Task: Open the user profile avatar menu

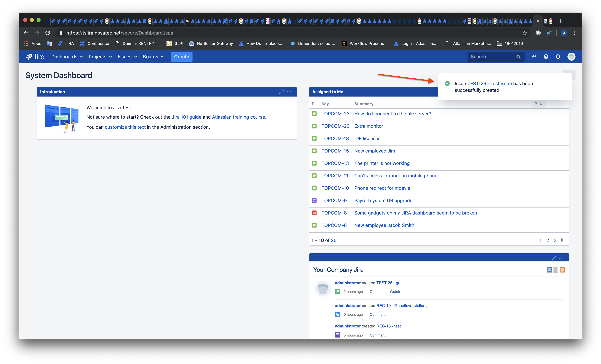Action: click(x=571, y=57)
